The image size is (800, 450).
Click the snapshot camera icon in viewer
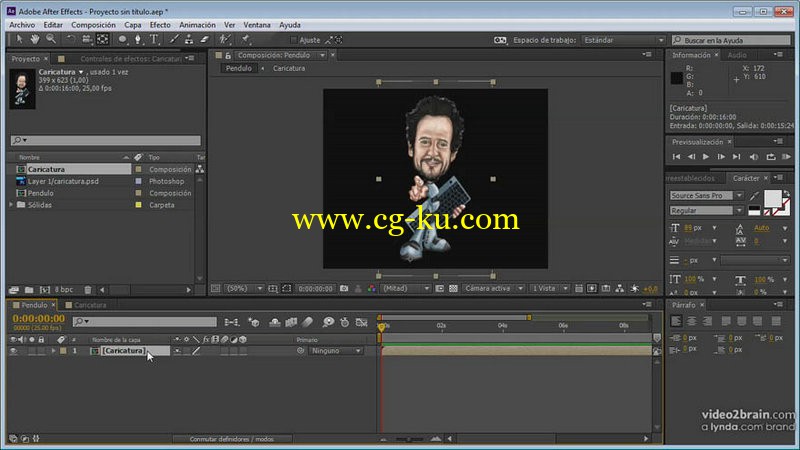(344, 289)
